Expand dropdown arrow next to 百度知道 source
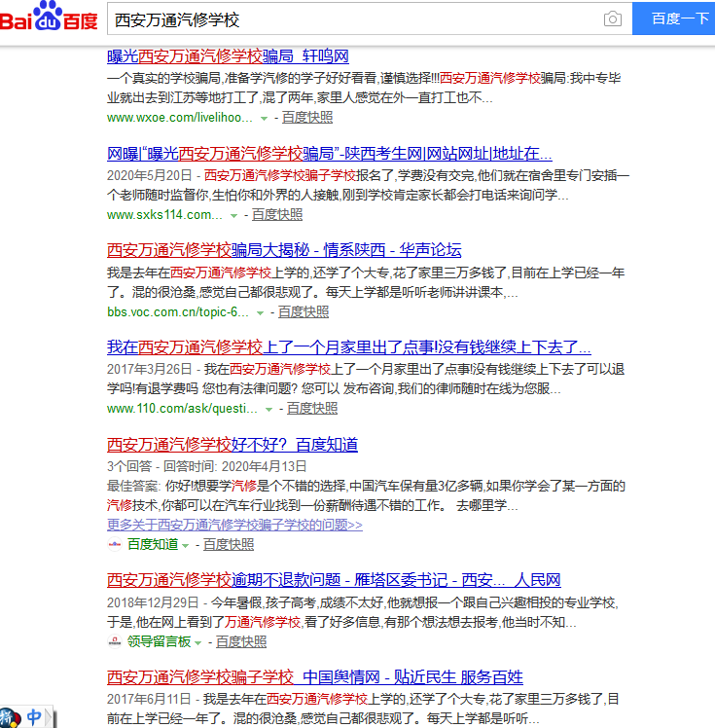The width and height of the screenshot is (715, 728). click(185, 545)
